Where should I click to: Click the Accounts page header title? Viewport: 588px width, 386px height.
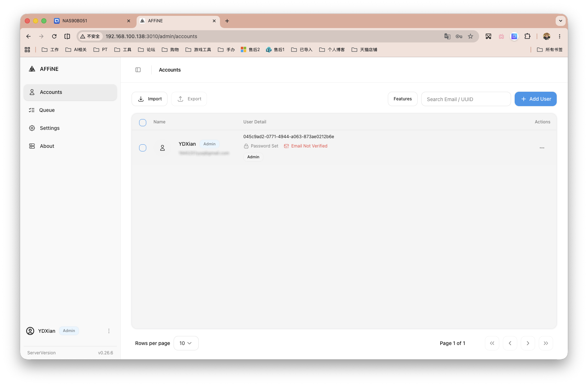tap(170, 70)
